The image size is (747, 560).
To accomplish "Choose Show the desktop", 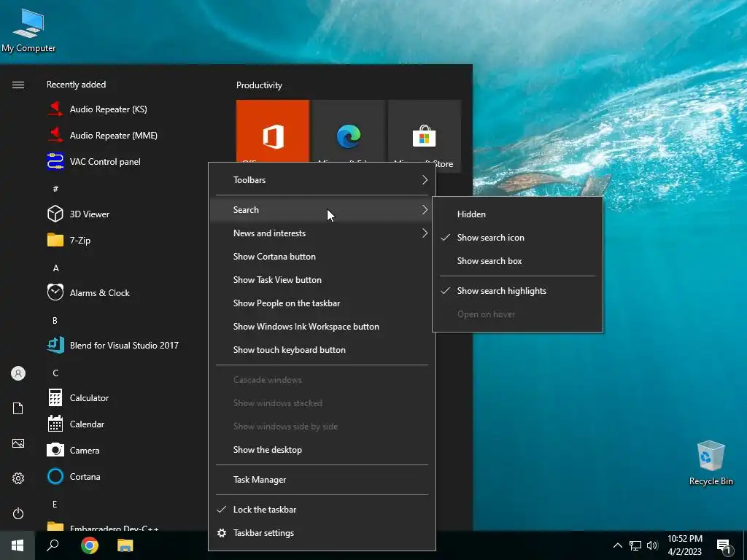I will click(x=322, y=450).
